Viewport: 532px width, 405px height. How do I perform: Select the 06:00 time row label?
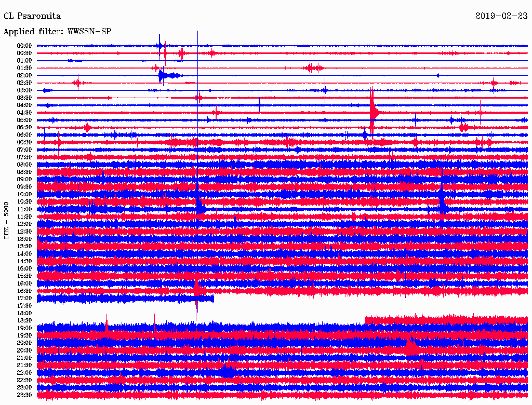[24, 135]
